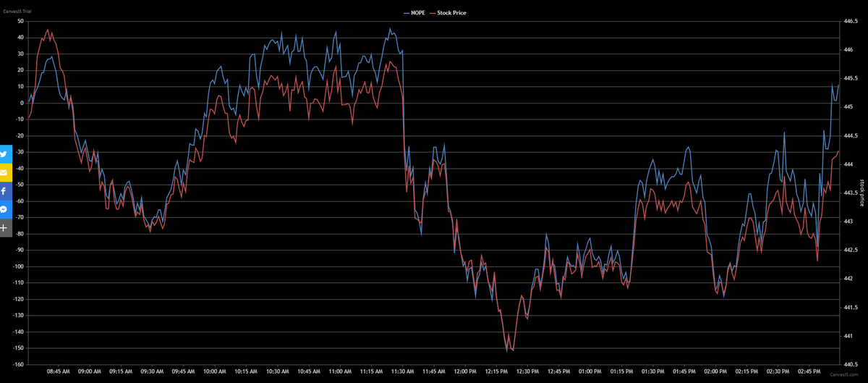
Task: Open the CanvasJS.com credit link
Action: pyautogui.click(x=843, y=375)
